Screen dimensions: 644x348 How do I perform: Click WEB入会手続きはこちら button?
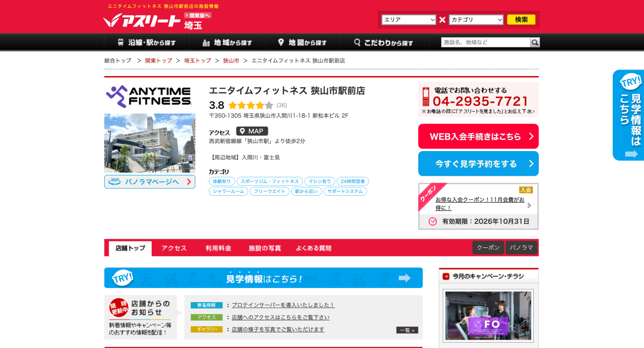(478, 136)
